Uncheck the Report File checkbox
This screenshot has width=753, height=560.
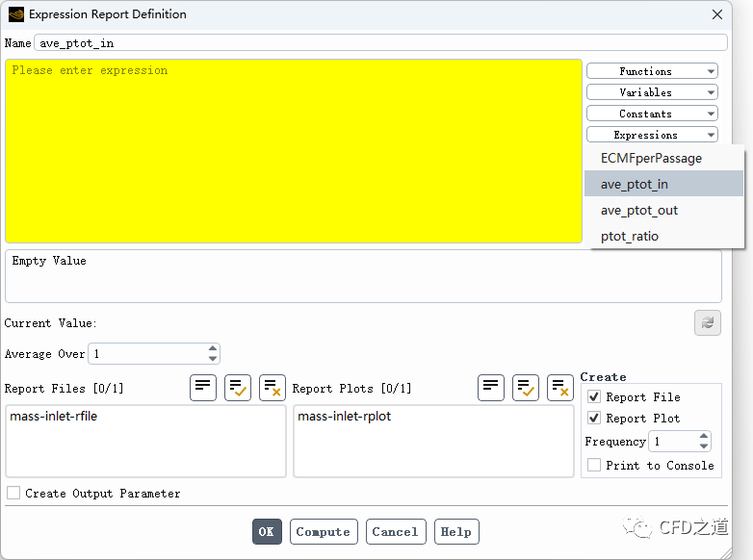(594, 396)
